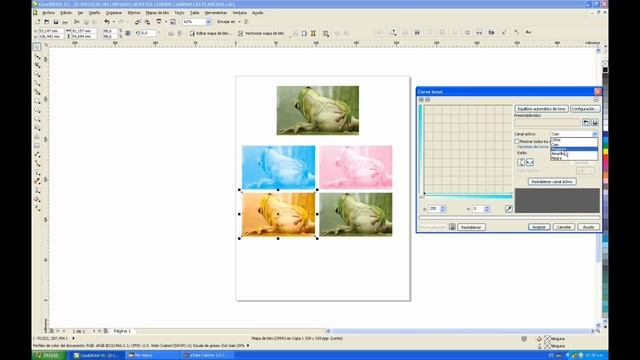Click the open preset folder icon
This screenshot has height=360, width=640.
586,122
